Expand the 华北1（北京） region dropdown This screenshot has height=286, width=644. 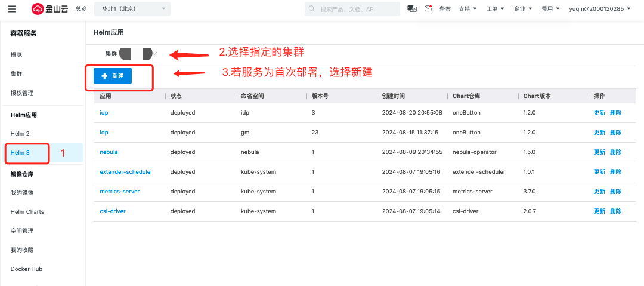click(x=132, y=9)
